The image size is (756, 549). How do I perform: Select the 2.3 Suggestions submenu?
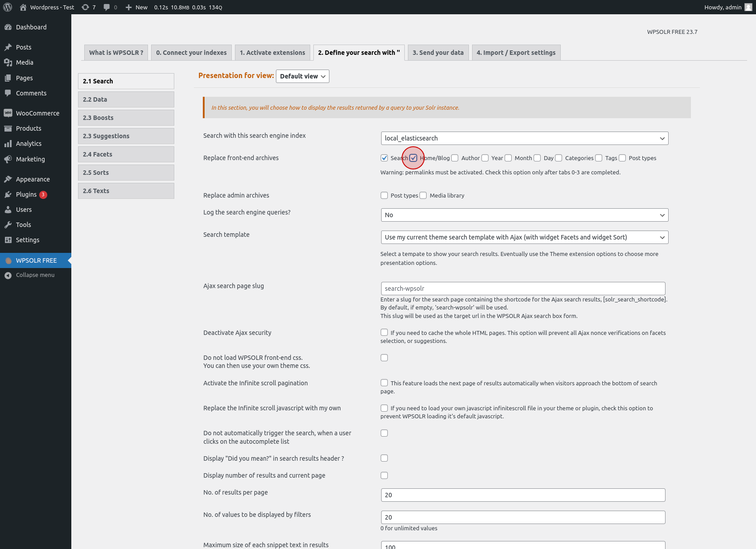pos(126,136)
